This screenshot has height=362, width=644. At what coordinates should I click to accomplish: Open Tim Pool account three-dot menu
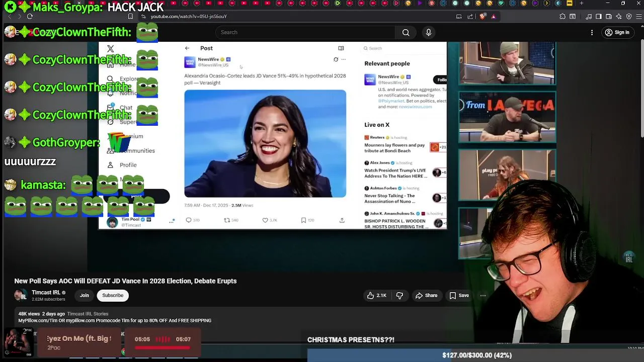point(171,221)
